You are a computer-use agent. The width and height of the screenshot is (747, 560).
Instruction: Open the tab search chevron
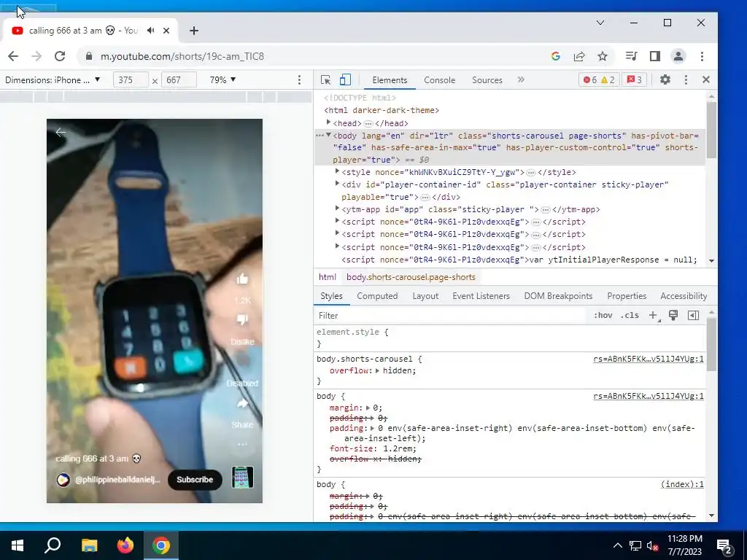600,23
